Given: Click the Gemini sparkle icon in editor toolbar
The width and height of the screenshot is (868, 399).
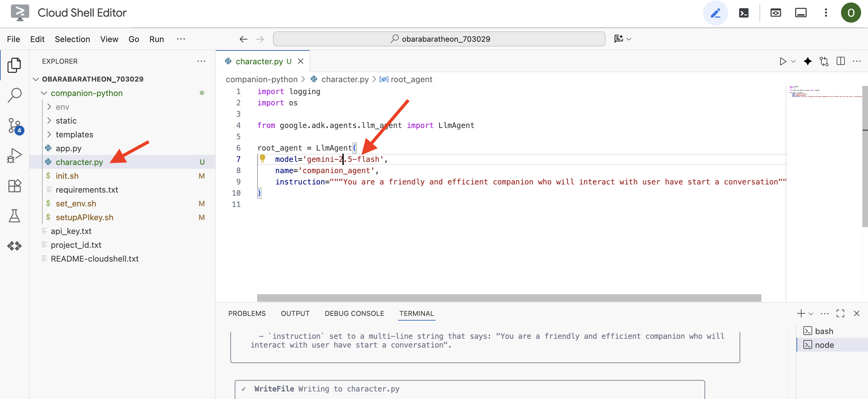Looking at the screenshot, I should (x=807, y=61).
